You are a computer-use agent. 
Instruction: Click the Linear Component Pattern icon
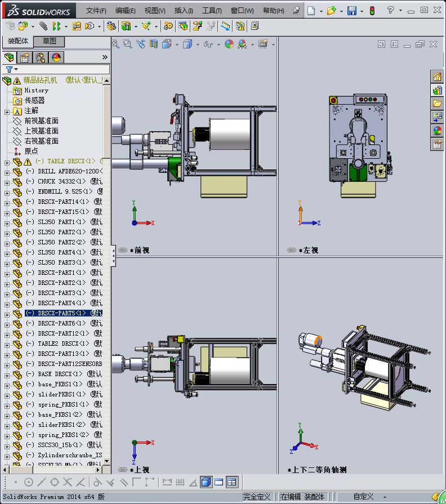tap(56, 26)
